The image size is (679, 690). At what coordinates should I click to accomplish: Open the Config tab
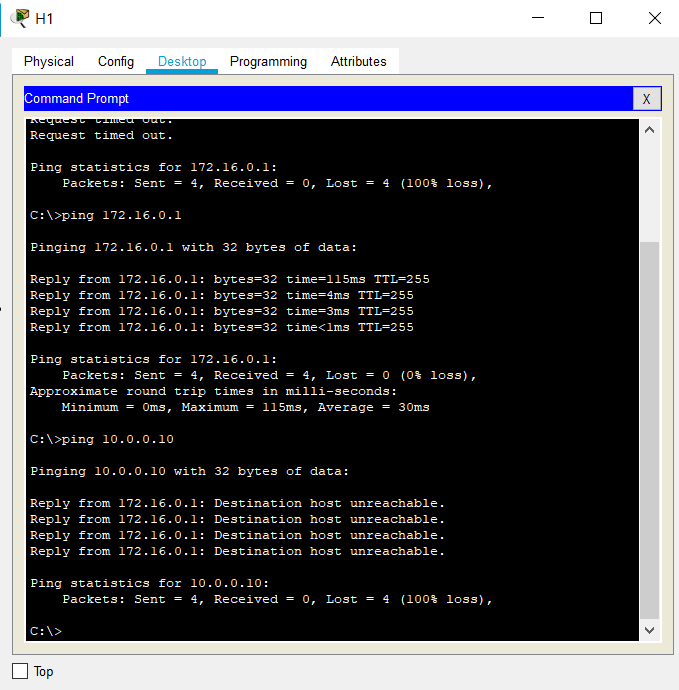(x=116, y=62)
